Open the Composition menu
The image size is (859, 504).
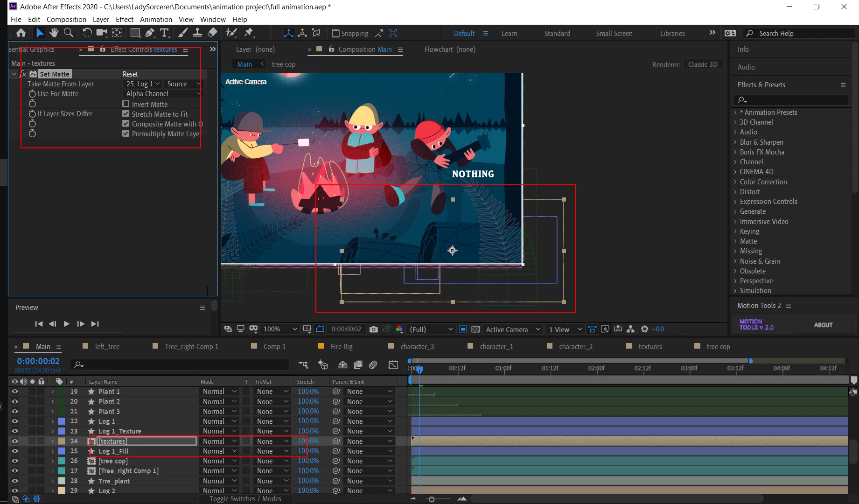point(66,19)
